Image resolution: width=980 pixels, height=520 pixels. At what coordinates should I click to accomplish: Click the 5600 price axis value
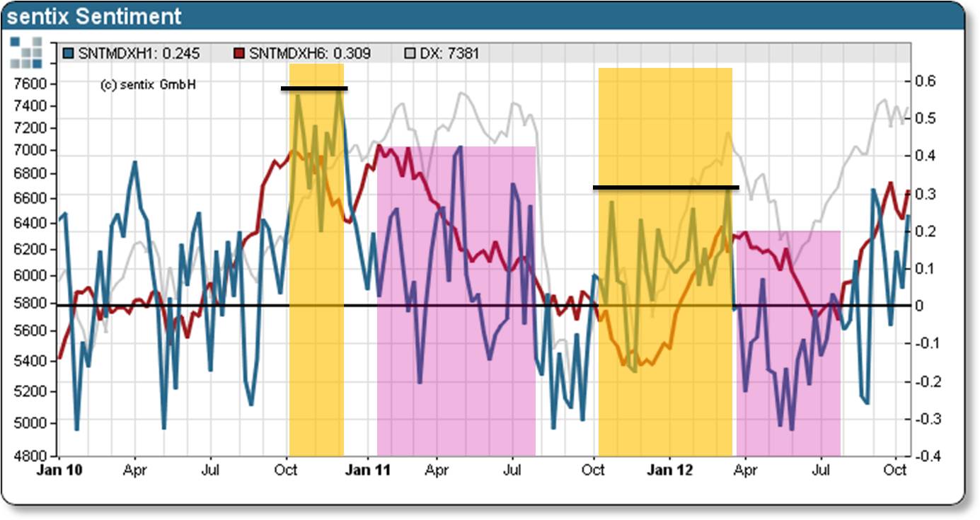pos(29,331)
